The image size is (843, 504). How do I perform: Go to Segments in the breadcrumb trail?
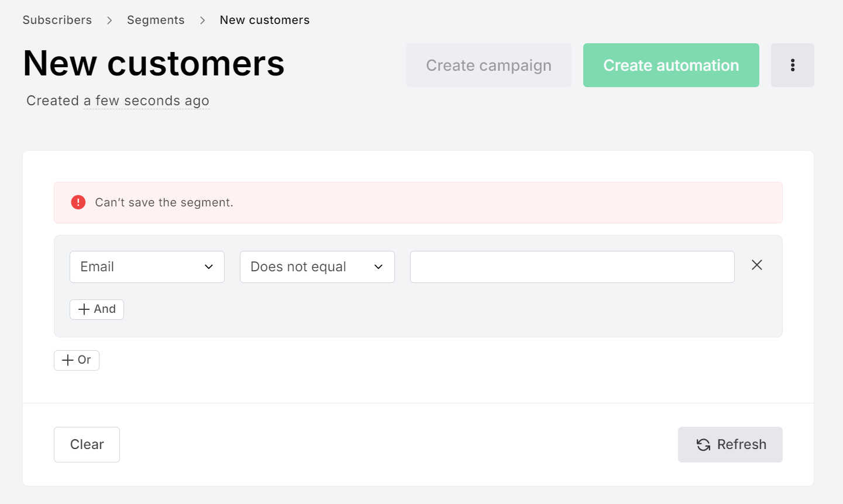(x=156, y=19)
